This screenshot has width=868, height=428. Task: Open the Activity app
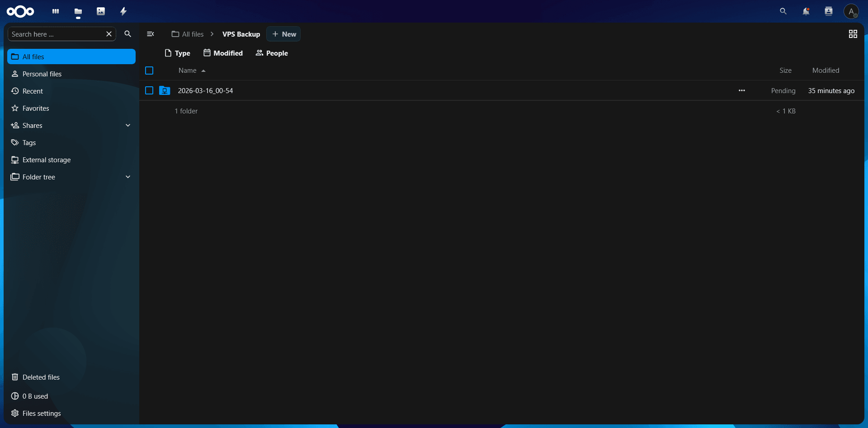123,11
